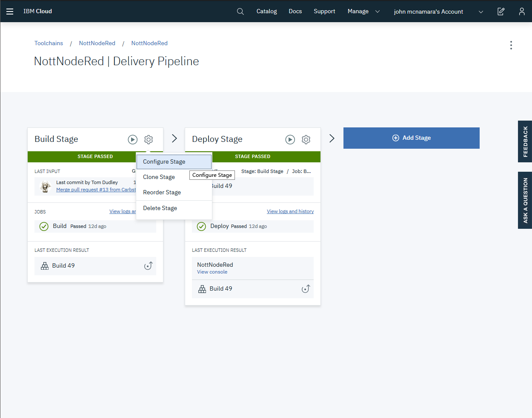Viewport: 532px width, 418px height.
Task: Open the pipeline overflow three-dot menu
Action: coord(511,45)
